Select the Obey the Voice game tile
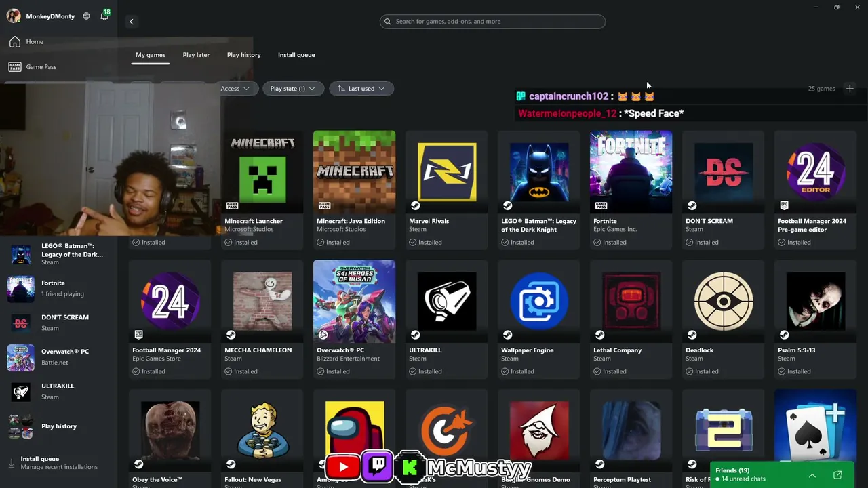This screenshot has width=868, height=488. (x=170, y=439)
